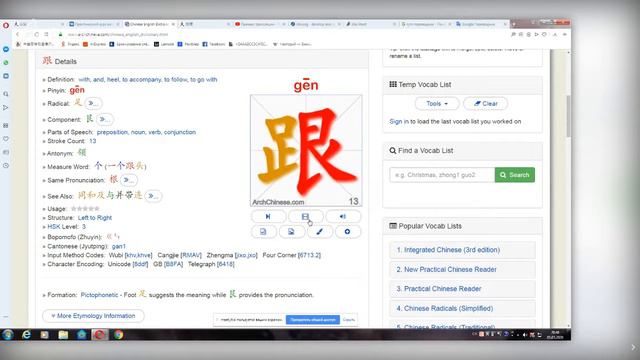This screenshot has height=360, width=640.
Task: Play the stroke-by-stroke step animation button
Action: pyautogui.click(x=268, y=216)
